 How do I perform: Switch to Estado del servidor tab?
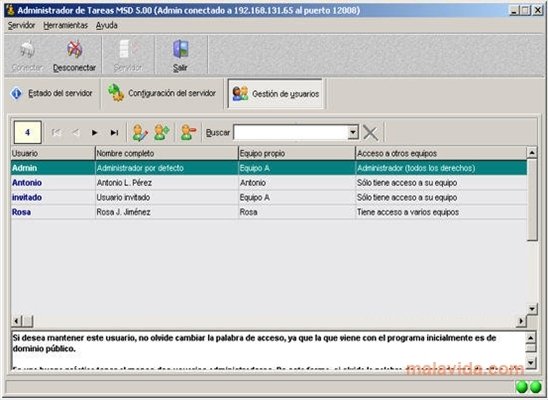[x=52, y=93]
